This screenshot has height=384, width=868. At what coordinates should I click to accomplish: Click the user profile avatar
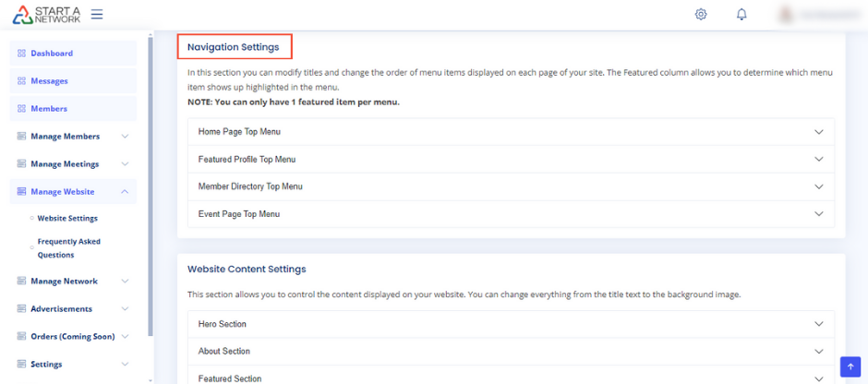(x=788, y=14)
